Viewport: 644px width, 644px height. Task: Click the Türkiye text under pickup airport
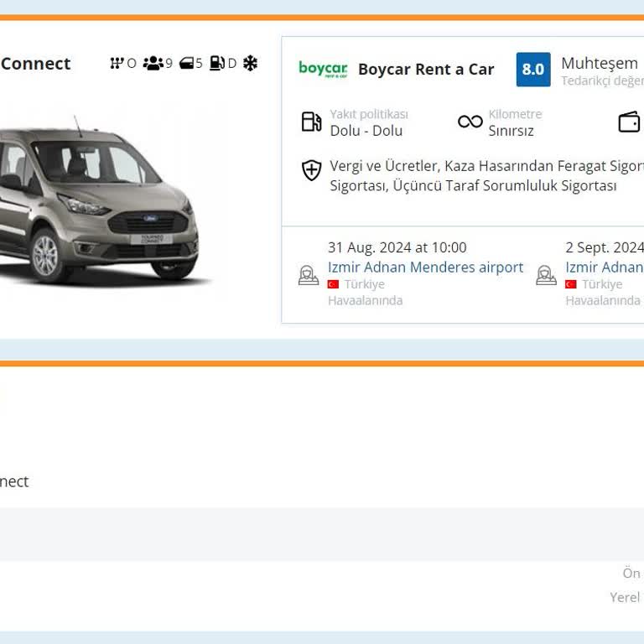pyautogui.click(x=364, y=284)
